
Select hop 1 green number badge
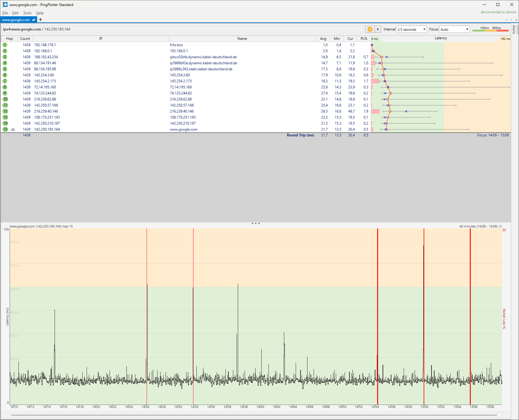pos(5,45)
